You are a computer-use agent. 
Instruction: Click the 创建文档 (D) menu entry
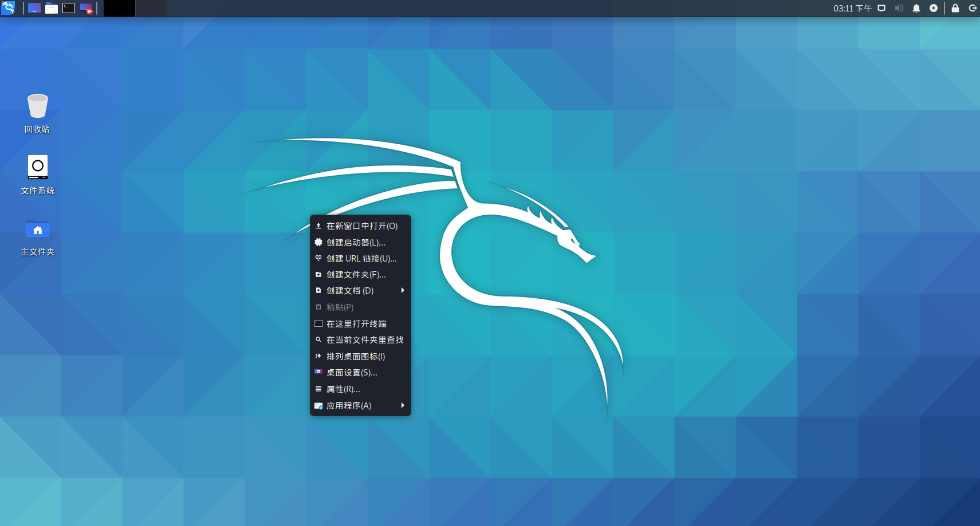pos(360,291)
